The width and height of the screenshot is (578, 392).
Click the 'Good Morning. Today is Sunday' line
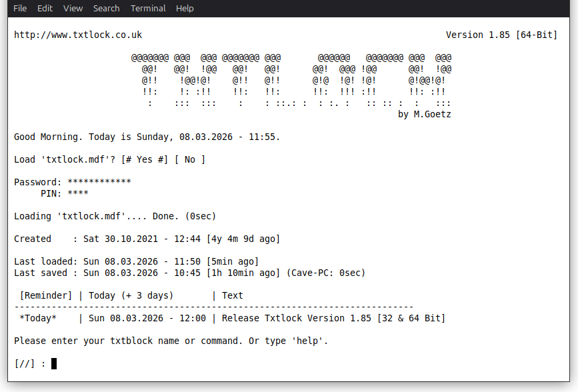click(147, 137)
